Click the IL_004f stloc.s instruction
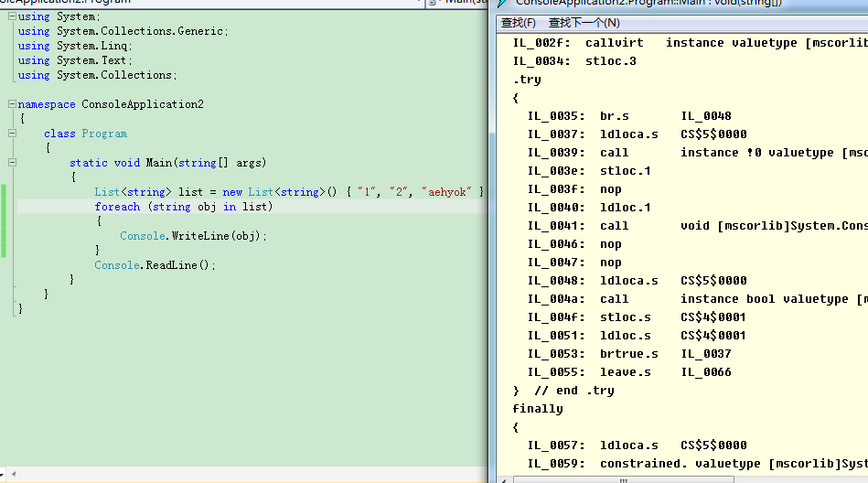Screen dimensions: 868x483 (637, 317)
